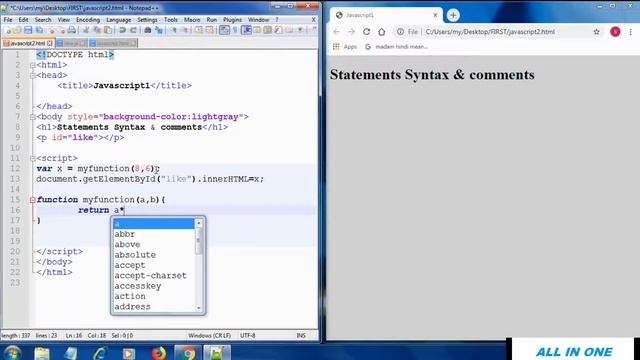Click the Zoom In toolbar icon
Image resolution: width=640 pixels, height=360 pixels.
pos(174,30)
